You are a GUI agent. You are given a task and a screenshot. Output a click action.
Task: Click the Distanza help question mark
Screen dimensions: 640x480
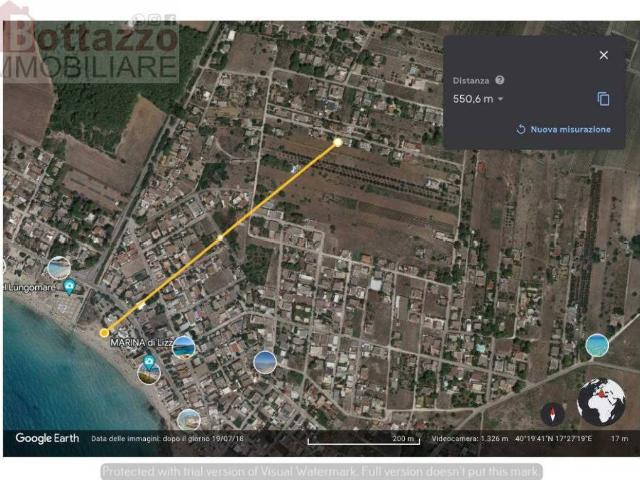(x=499, y=80)
